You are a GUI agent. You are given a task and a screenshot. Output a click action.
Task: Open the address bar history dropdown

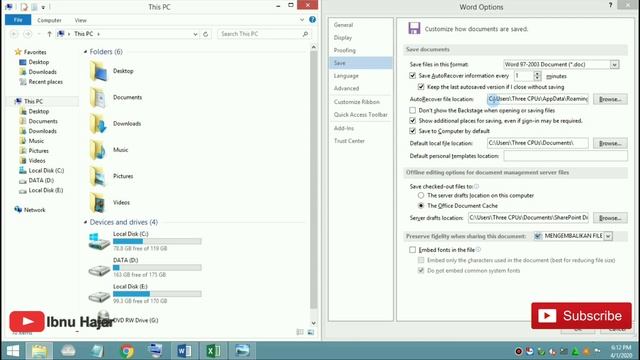point(195,34)
